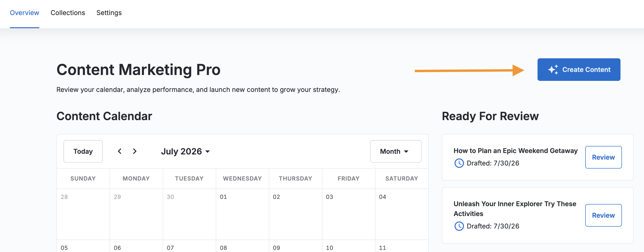
Task: Review the Epic Weekend Getaway draft
Action: coord(603,157)
